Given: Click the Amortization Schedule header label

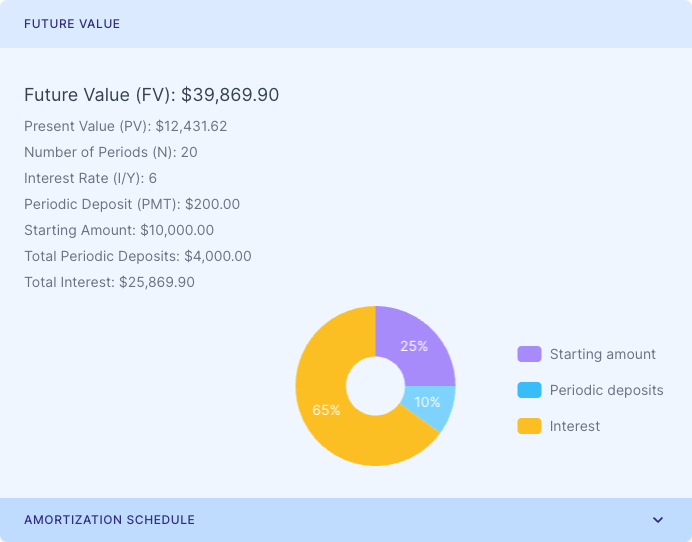Looking at the screenshot, I should [x=109, y=520].
